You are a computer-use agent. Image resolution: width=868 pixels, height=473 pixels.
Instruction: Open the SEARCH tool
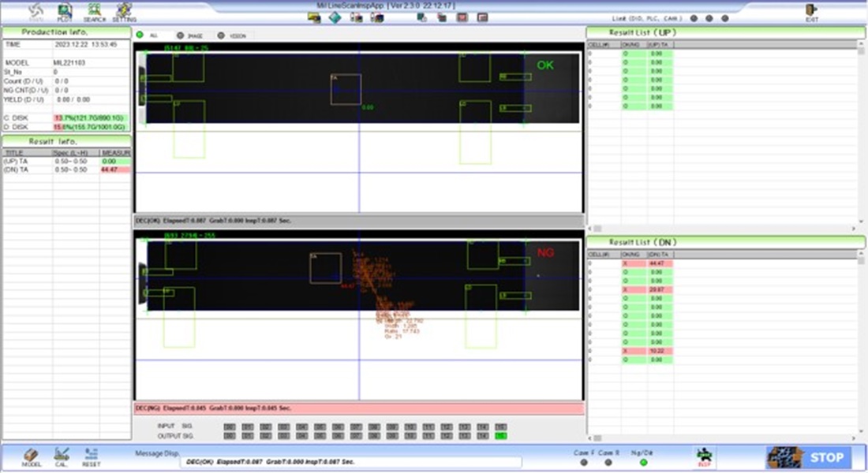pyautogui.click(x=94, y=11)
